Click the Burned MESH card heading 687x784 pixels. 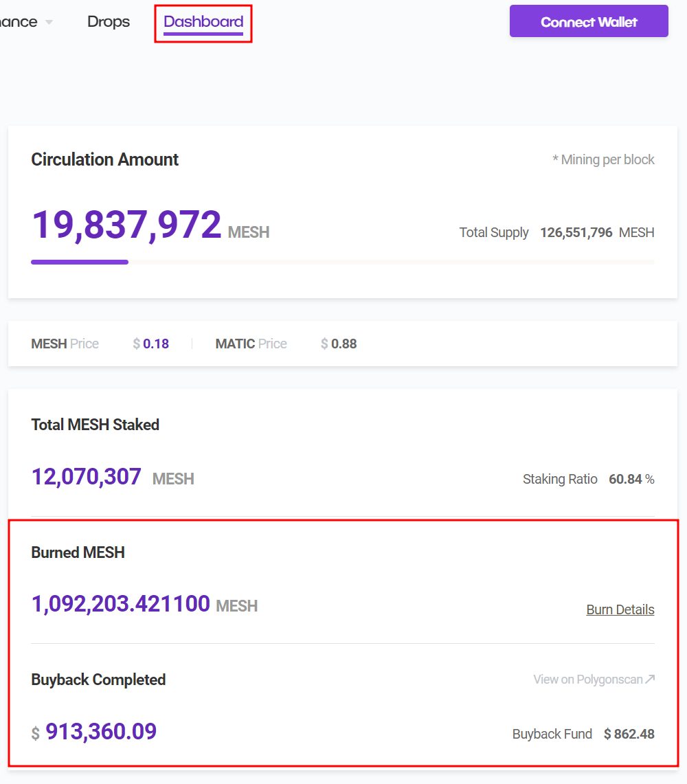point(78,552)
